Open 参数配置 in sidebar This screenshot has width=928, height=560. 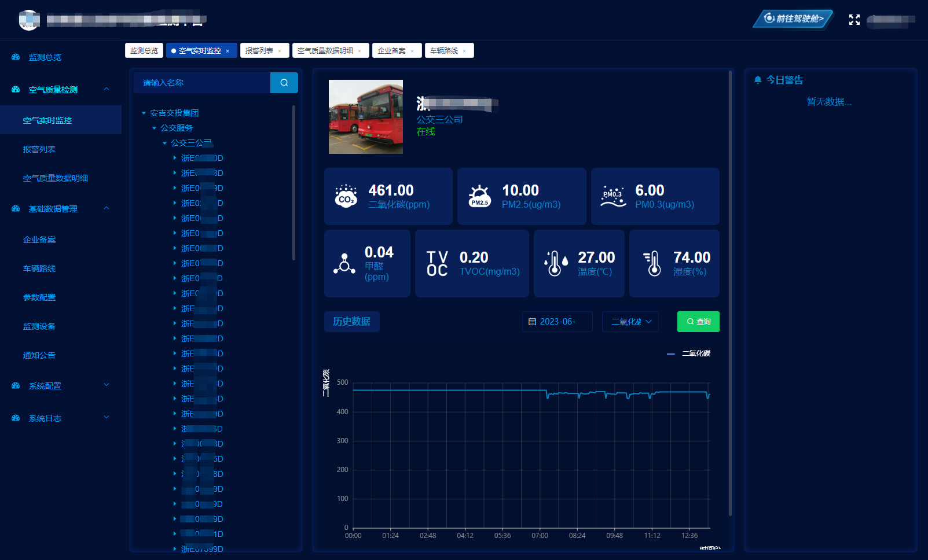pos(61,297)
